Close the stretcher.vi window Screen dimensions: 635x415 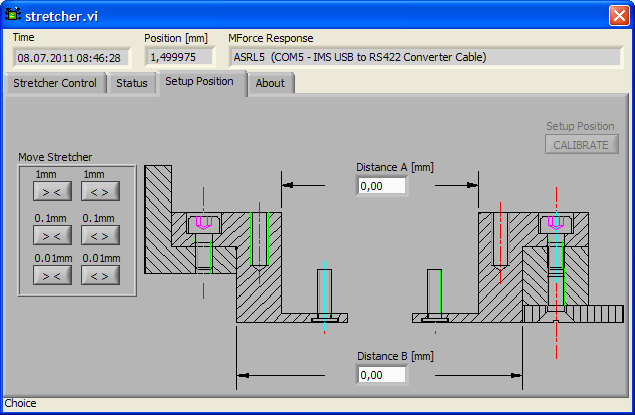tap(619, 16)
